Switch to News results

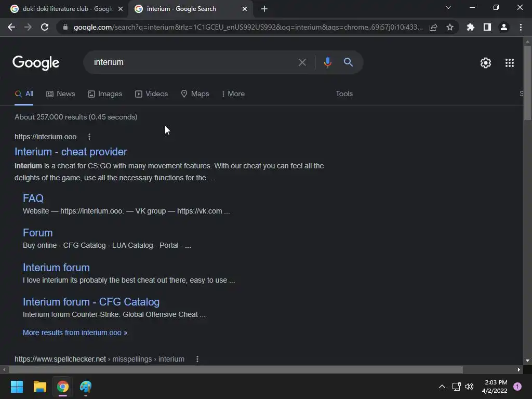(61, 94)
